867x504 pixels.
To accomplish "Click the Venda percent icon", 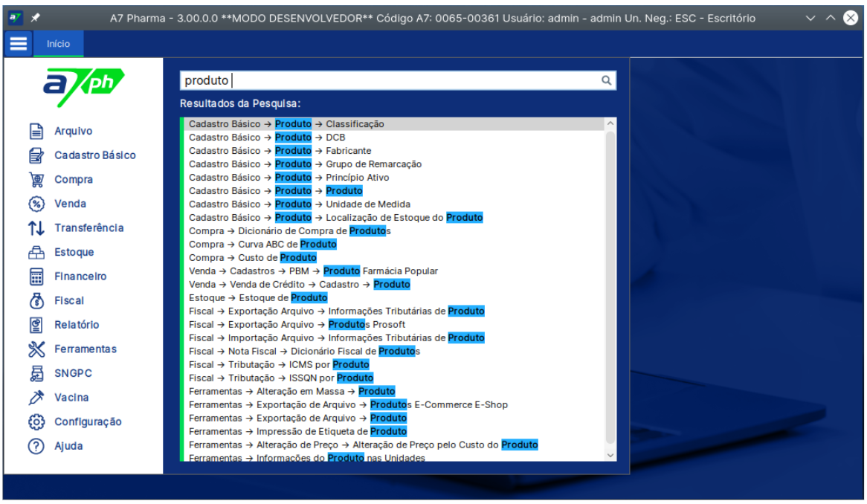I will [36, 204].
